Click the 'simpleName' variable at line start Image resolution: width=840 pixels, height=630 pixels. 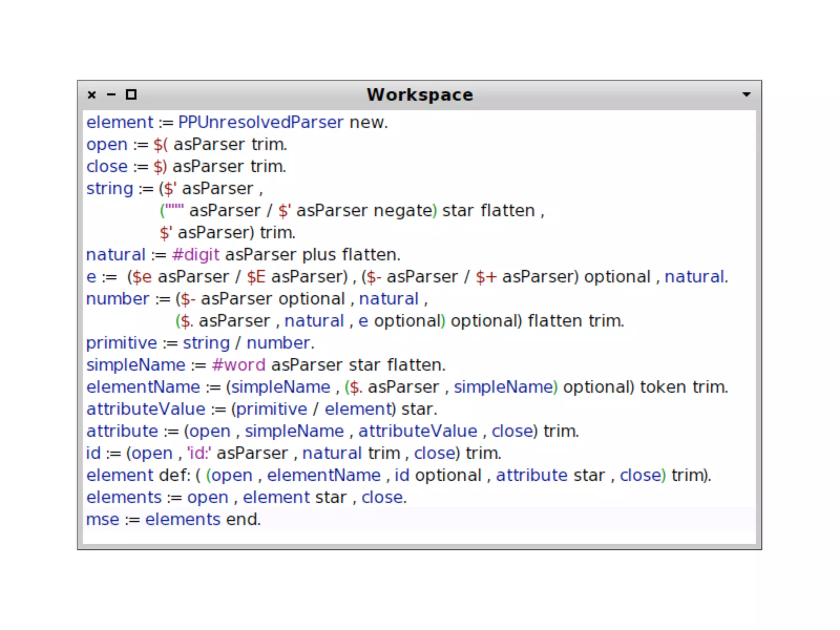[136, 365]
